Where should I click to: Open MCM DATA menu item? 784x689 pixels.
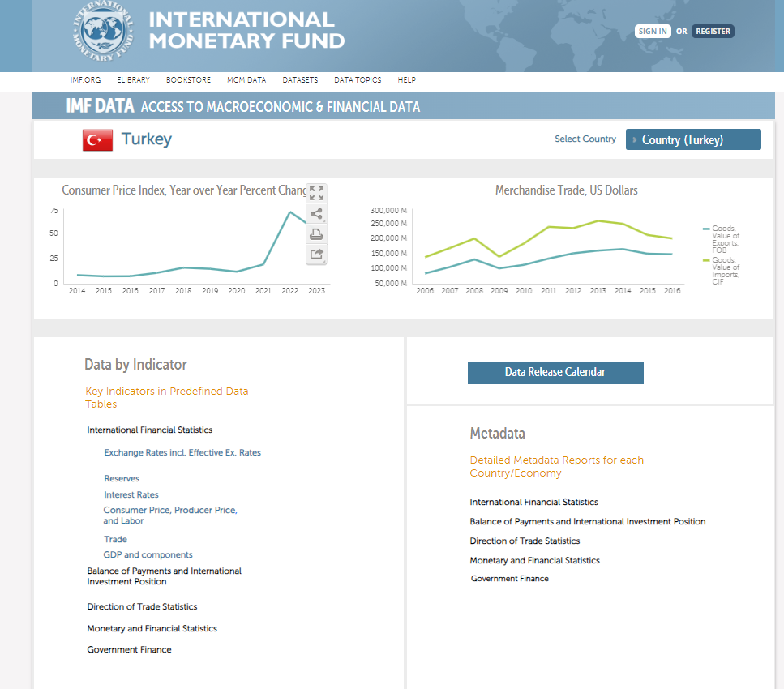[246, 80]
